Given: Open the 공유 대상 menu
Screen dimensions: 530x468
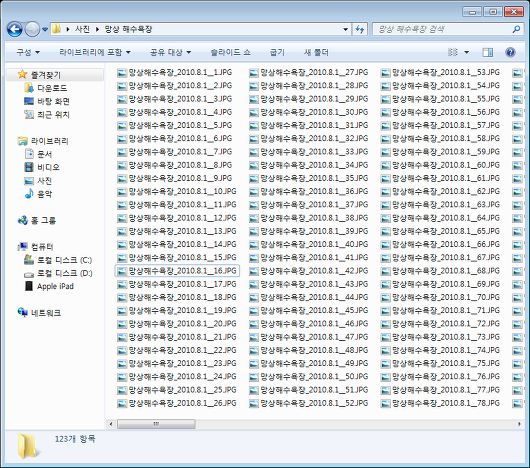Looking at the screenshot, I should [x=170, y=52].
